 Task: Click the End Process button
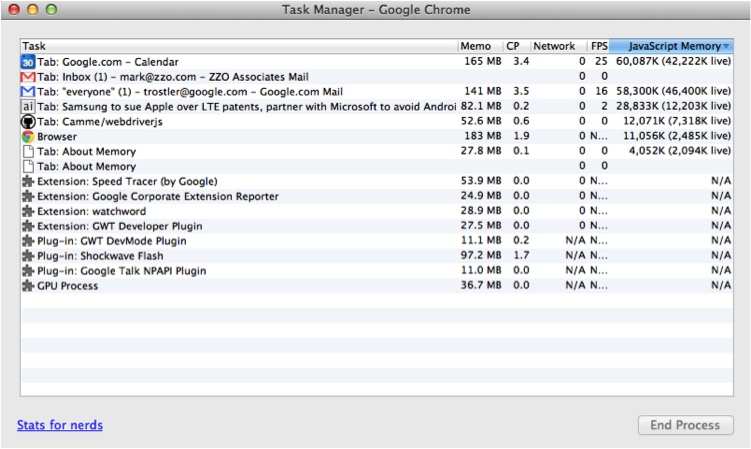(x=685, y=425)
